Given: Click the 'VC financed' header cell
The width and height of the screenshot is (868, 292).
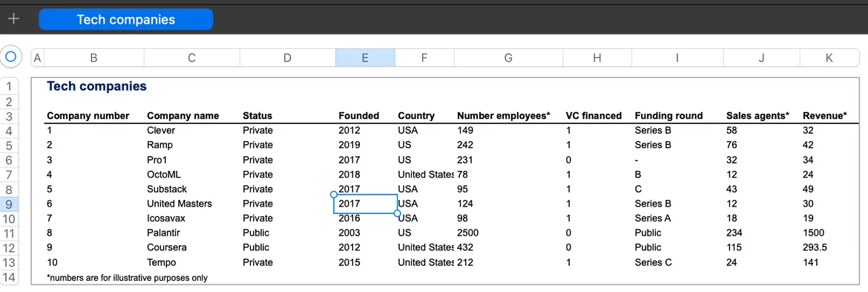Looking at the screenshot, I should tap(594, 116).
